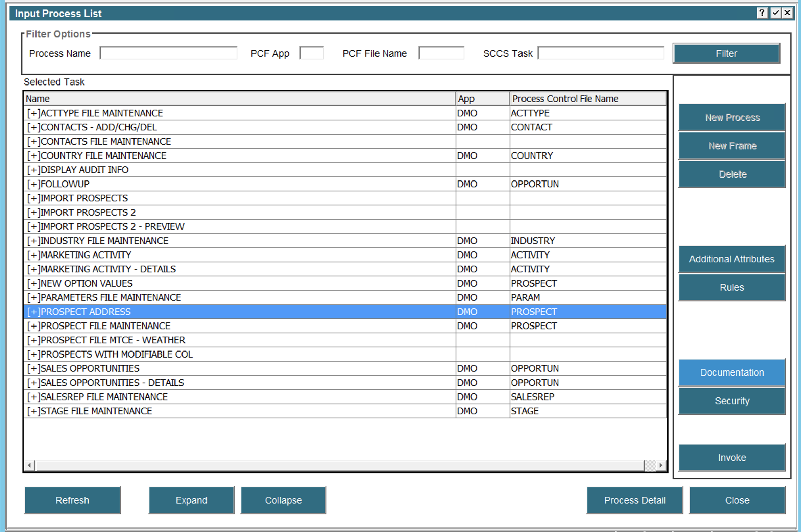Click the SCCS Task input field
This screenshot has height=532, width=801.
[x=601, y=53]
